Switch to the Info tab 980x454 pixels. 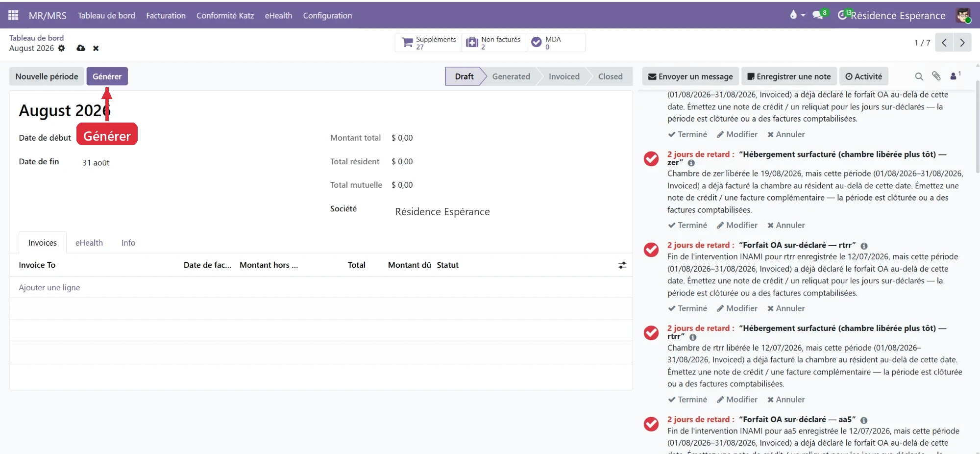128,243
